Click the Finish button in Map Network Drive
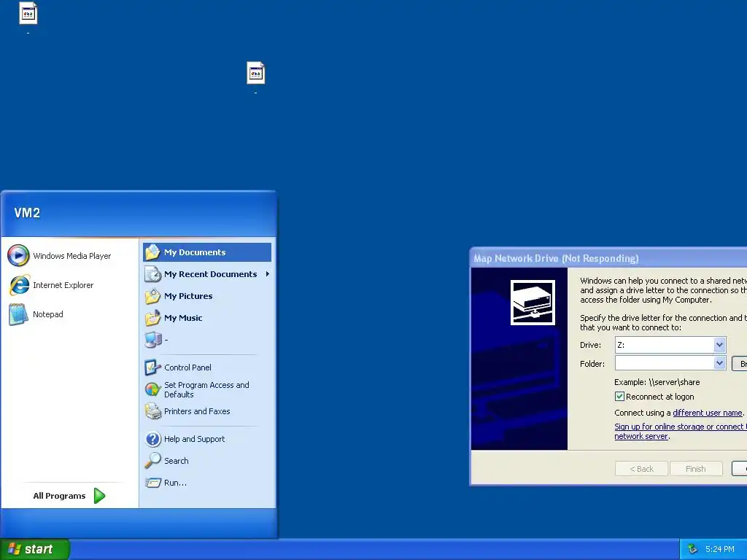 coord(695,469)
